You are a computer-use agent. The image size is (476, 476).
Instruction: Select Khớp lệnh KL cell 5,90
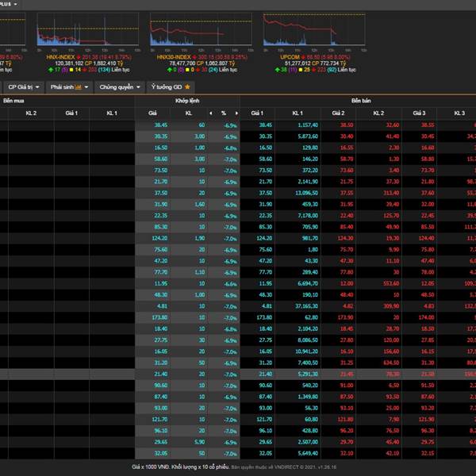pos(199,442)
